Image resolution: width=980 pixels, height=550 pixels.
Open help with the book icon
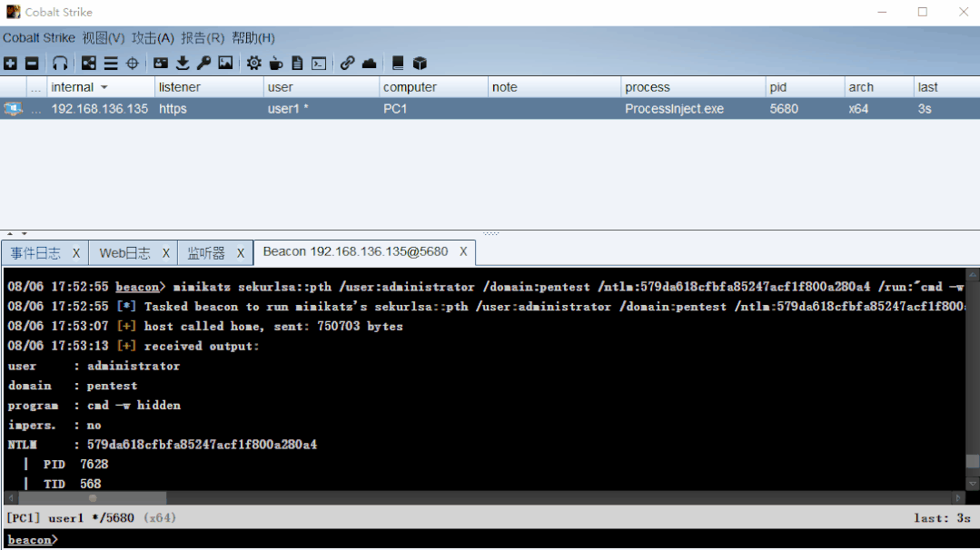(x=398, y=63)
